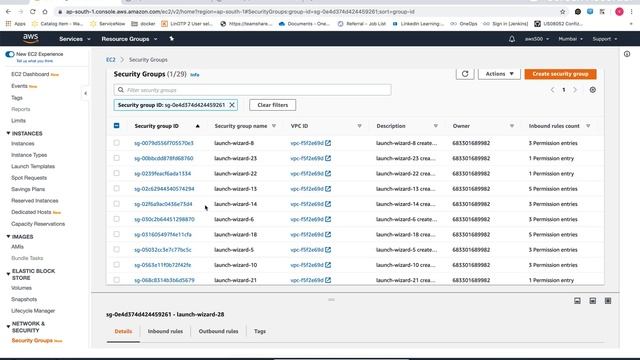Screen dimensions: 640x360
Task: Check the launch-wizard-23 row
Action: coord(117,158)
